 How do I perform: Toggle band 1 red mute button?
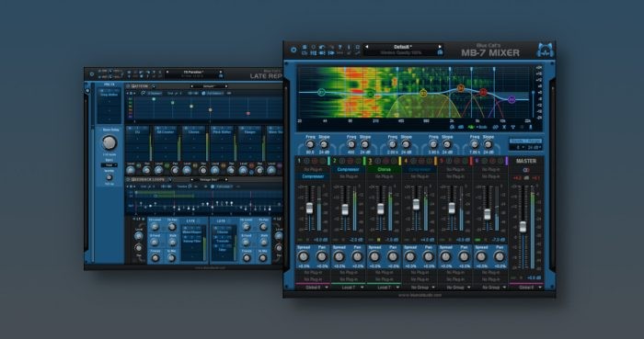pos(315,161)
